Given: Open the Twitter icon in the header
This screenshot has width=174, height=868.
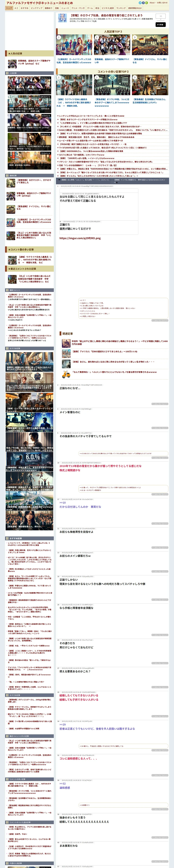Looking at the screenshot, I should tap(140, 3).
